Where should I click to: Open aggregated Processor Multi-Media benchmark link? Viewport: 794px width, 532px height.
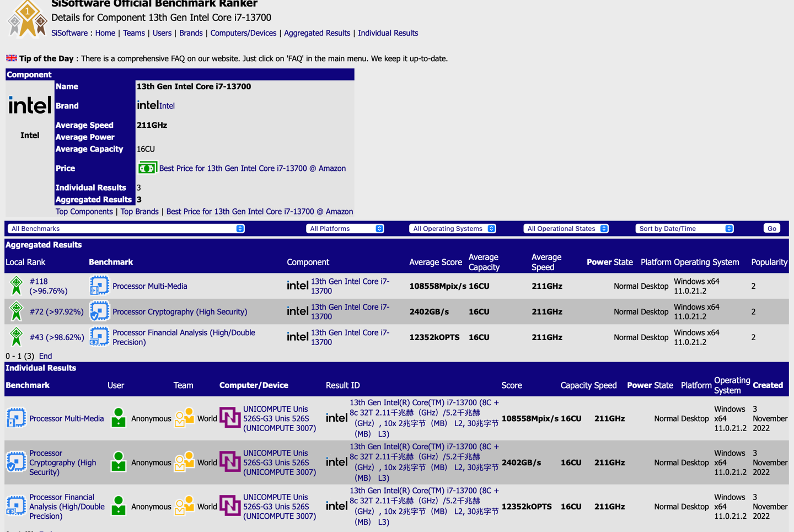150,286
